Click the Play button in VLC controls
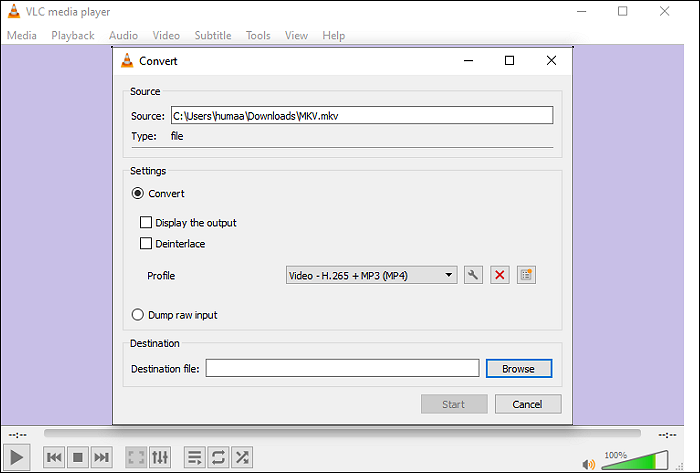 click(x=18, y=457)
